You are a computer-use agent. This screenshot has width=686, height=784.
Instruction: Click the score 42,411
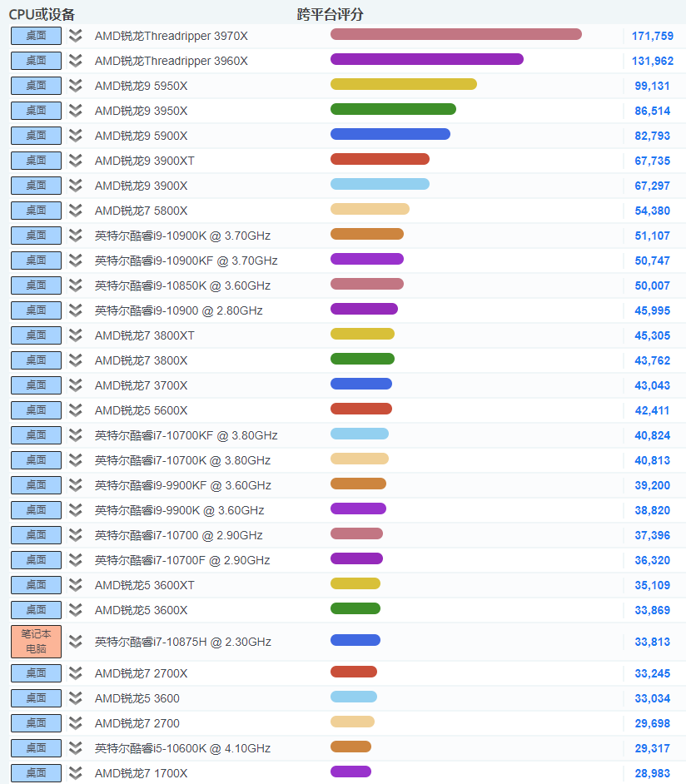tap(652, 410)
